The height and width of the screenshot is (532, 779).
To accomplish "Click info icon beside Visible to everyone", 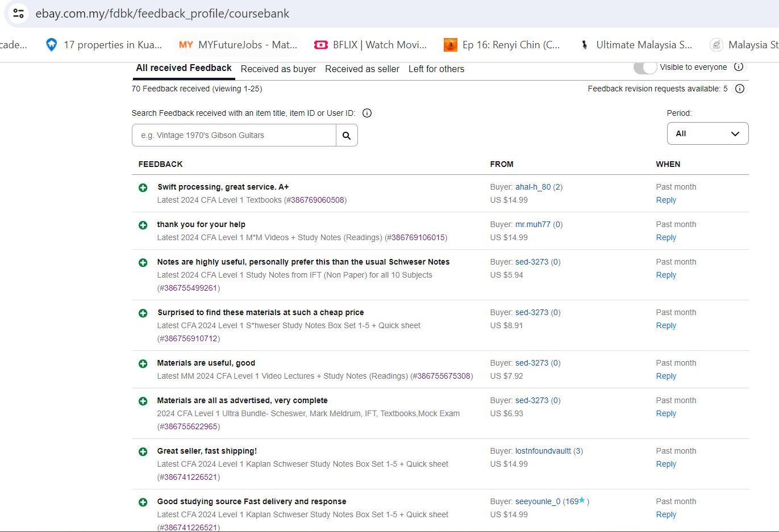I will (x=739, y=67).
